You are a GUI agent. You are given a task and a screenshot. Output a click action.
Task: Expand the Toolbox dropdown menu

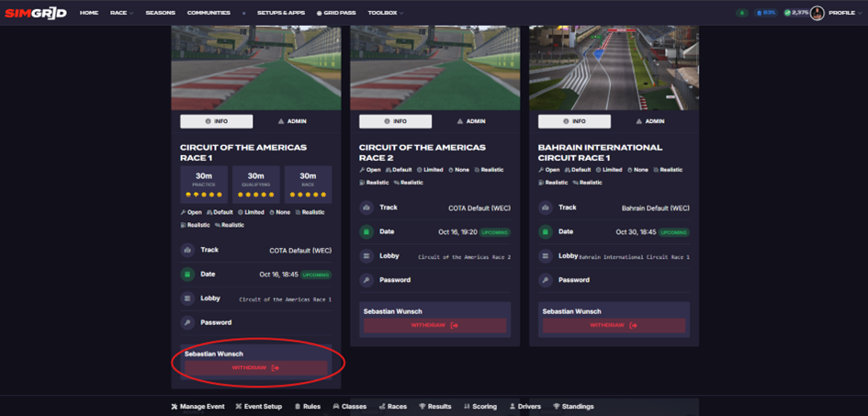tap(385, 13)
